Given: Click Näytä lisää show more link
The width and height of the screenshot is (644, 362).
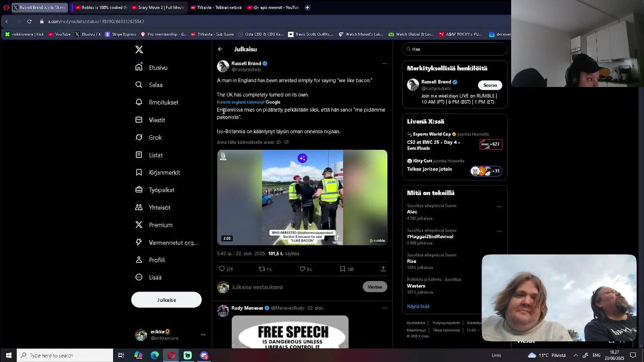Looking at the screenshot, I should pos(418,306).
